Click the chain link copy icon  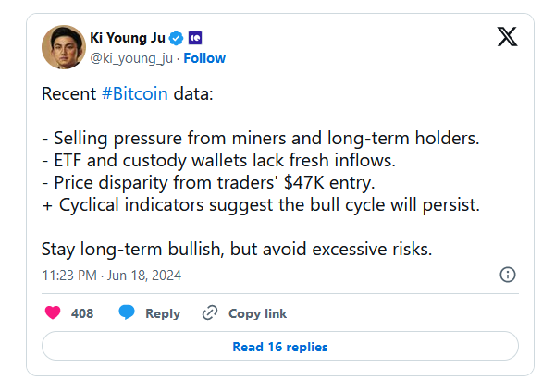(x=210, y=313)
